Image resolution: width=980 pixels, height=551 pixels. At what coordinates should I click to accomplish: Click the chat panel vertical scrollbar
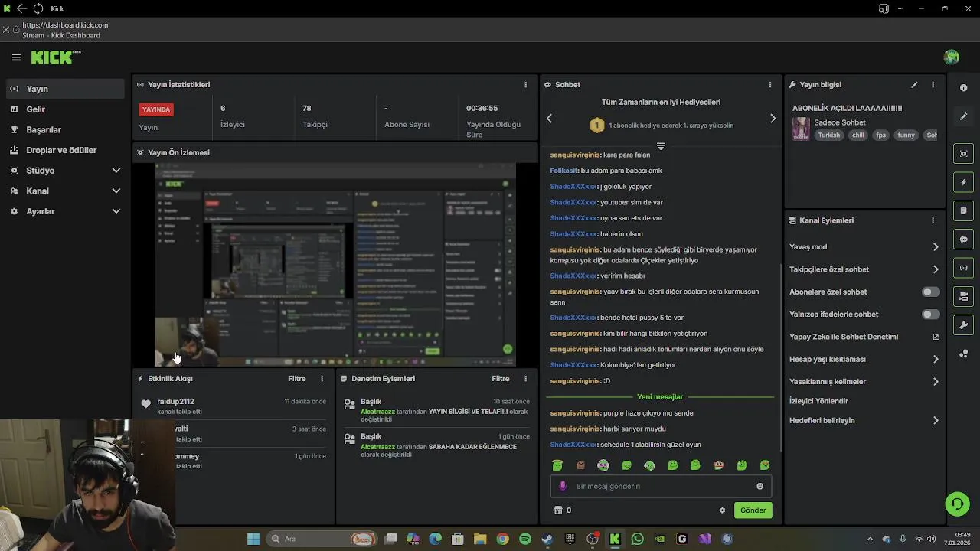[x=780, y=357]
